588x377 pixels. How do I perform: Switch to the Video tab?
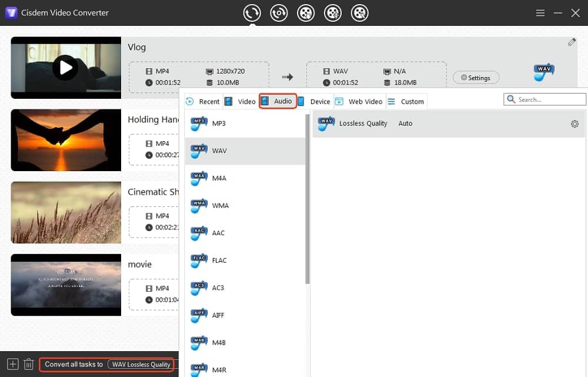pyautogui.click(x=240, y=102)
